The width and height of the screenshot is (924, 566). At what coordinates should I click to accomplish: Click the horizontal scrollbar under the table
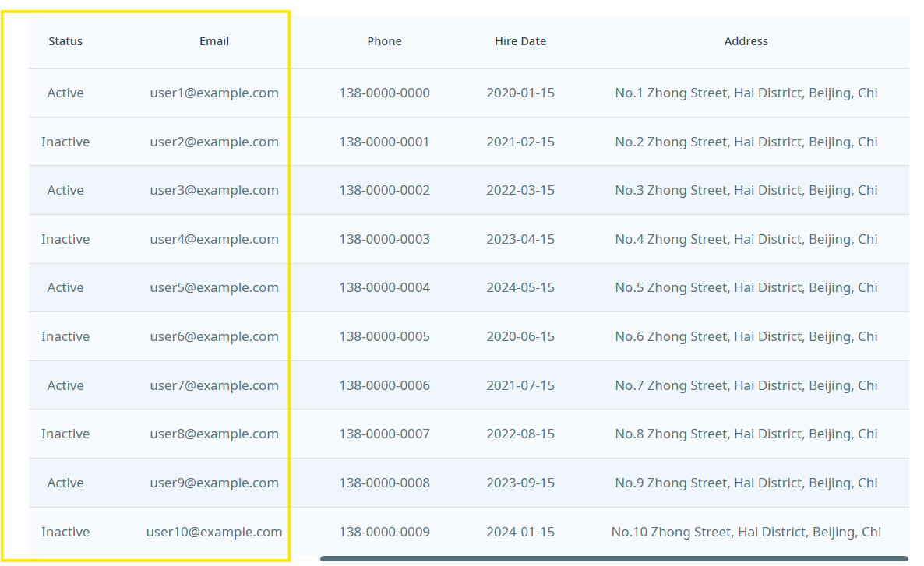(614, 558)
